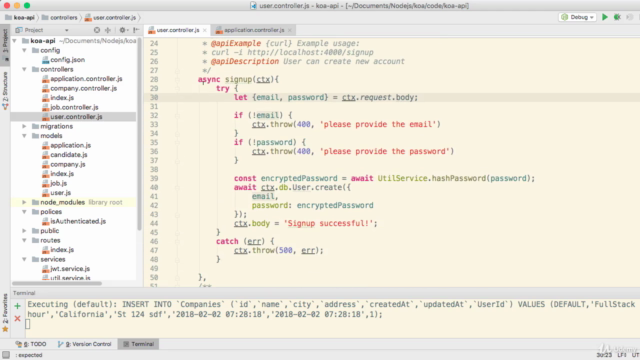Toggle tool window bars icon in status bar

6,355
